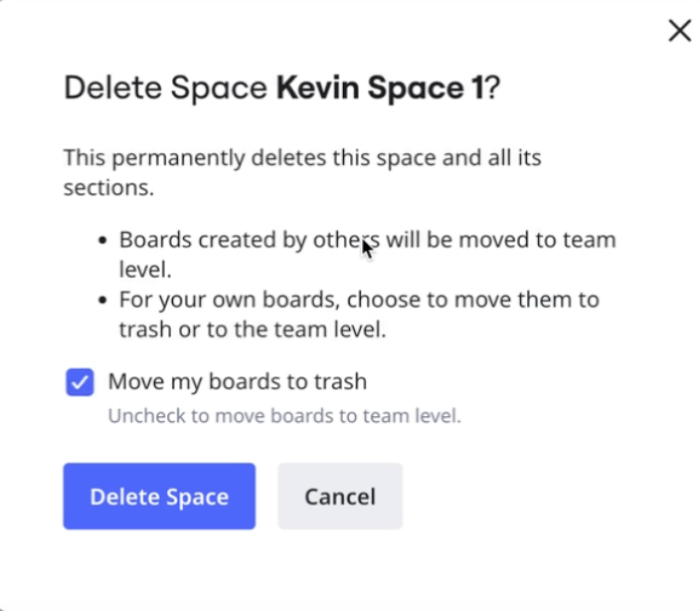The width and height of the screenshot is (700, 611).
Task: Click the "Delete Space" words in the heading
Action: point(166,88)
